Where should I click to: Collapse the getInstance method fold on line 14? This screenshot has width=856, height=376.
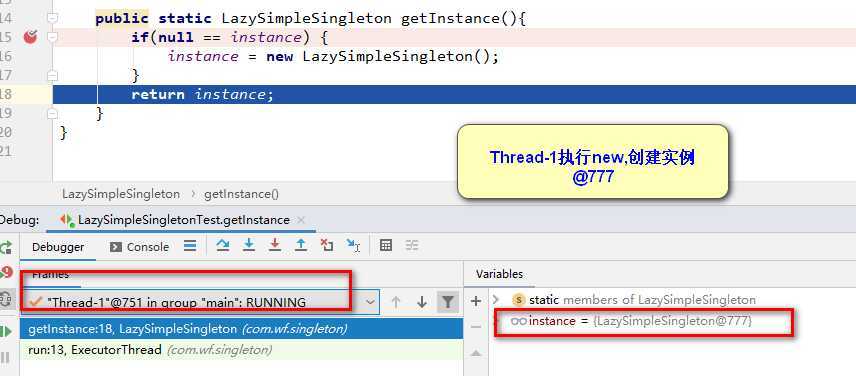click(x=52, y=18)
